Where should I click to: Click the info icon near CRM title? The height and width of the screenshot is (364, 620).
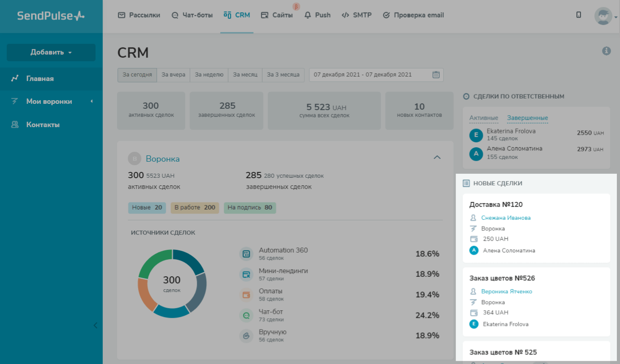pos(606,51)
